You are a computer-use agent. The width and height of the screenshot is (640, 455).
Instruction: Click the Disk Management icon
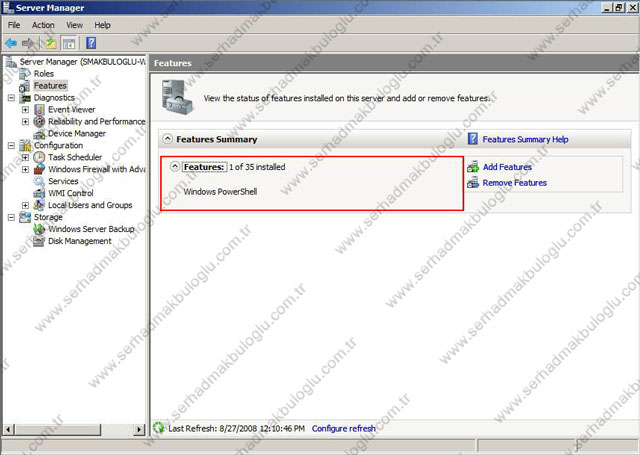point(39,241)
